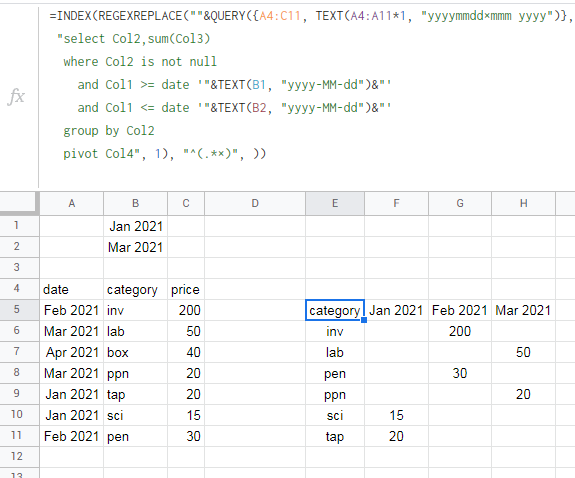Click cell C10 value 15
Screen dimensions: 575x478
(186, 415)
